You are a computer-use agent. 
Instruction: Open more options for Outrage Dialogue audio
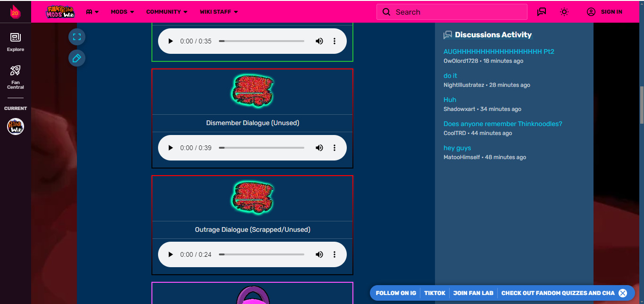tap(335, 254)
